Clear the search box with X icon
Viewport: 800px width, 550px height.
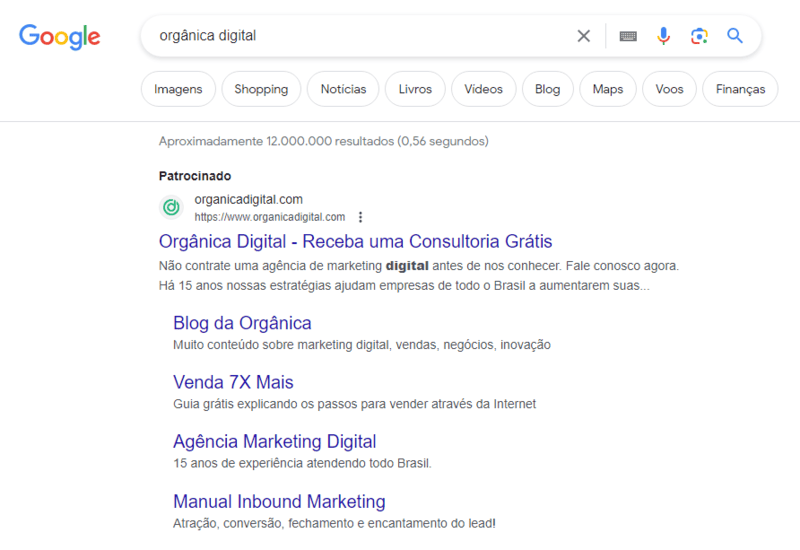(x=584, y=36)
